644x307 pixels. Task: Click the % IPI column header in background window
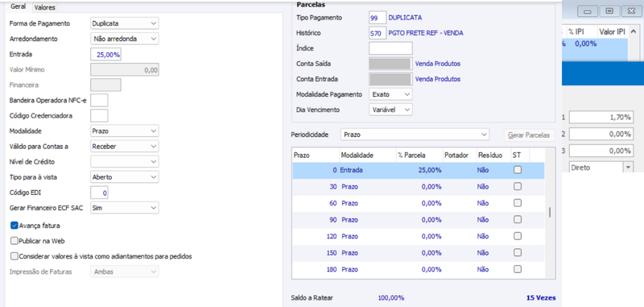click(x=581, y=31)
